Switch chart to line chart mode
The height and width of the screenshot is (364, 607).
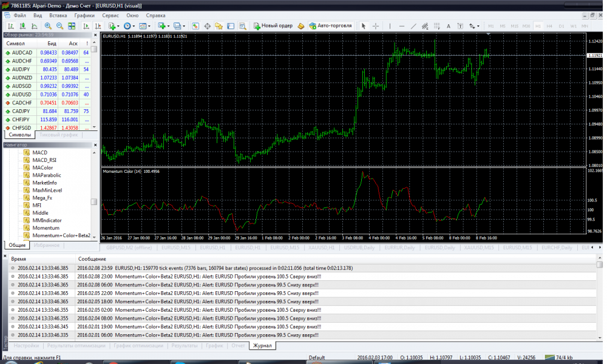pyautogui.click(x=34, y=26)
